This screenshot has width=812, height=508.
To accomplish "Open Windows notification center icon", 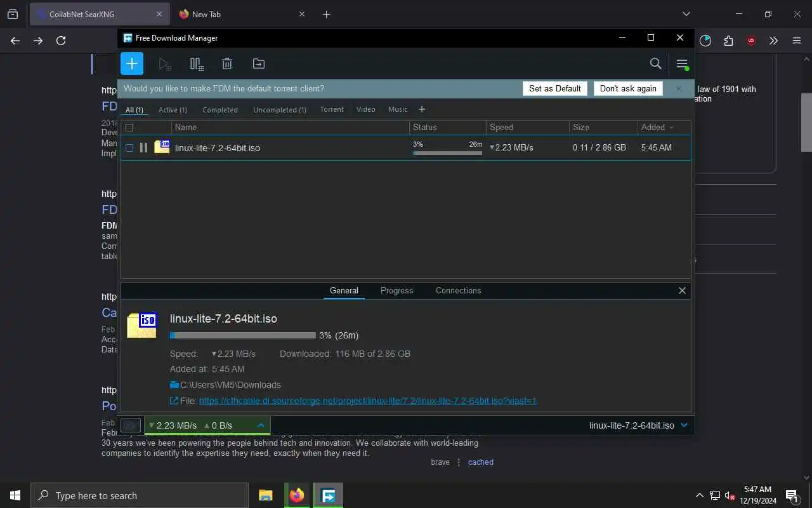I will click(792, 495).
